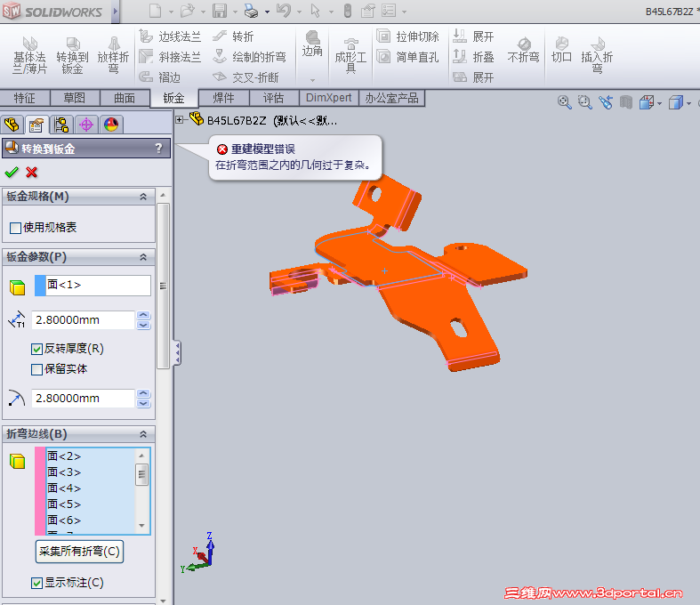Click the Save icon
Image resolution: width=700 pixels, height=605 pixels.
click(x=219, y=11)
